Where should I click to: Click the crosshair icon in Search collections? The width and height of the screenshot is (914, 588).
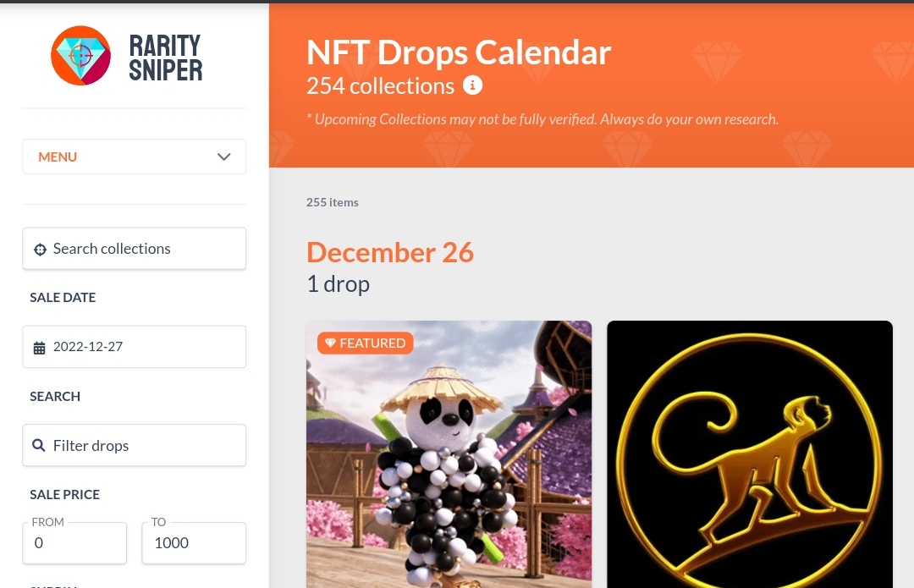click(40, 249)
